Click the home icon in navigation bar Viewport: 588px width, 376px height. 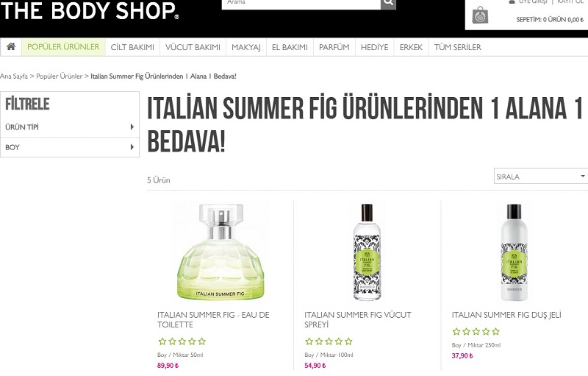coord(11,46)
